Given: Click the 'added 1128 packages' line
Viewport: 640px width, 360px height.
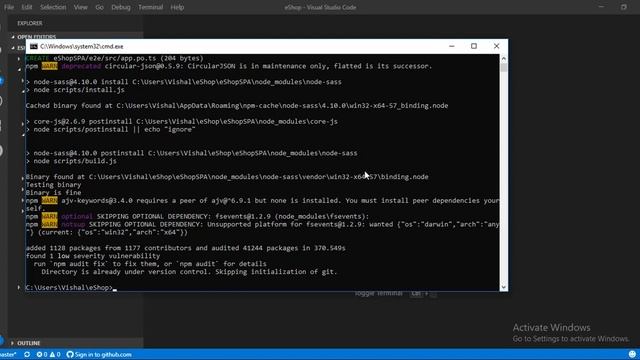Looking at the screenshot, I should pyautogui.click(x=185, y=248).
